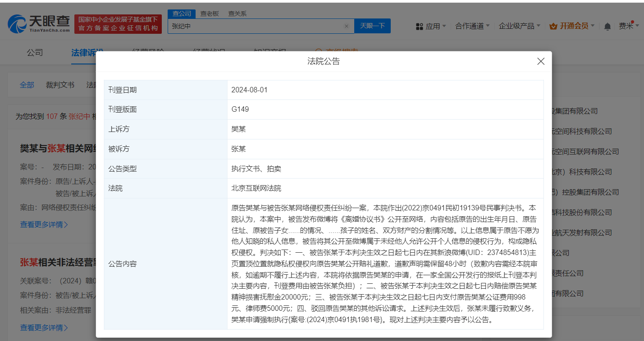Clear the search box with the × icon
The image size is (644, 341).
tap(346, 26)
